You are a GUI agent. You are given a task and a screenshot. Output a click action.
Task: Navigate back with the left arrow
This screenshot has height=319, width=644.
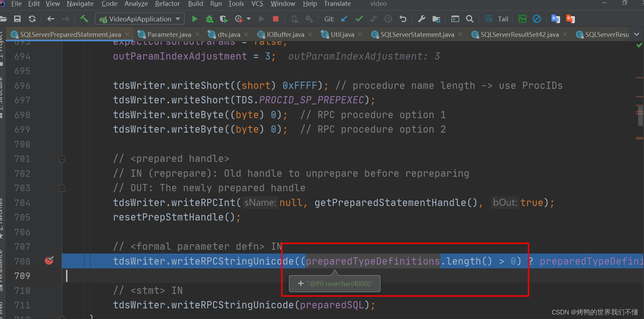51,19
